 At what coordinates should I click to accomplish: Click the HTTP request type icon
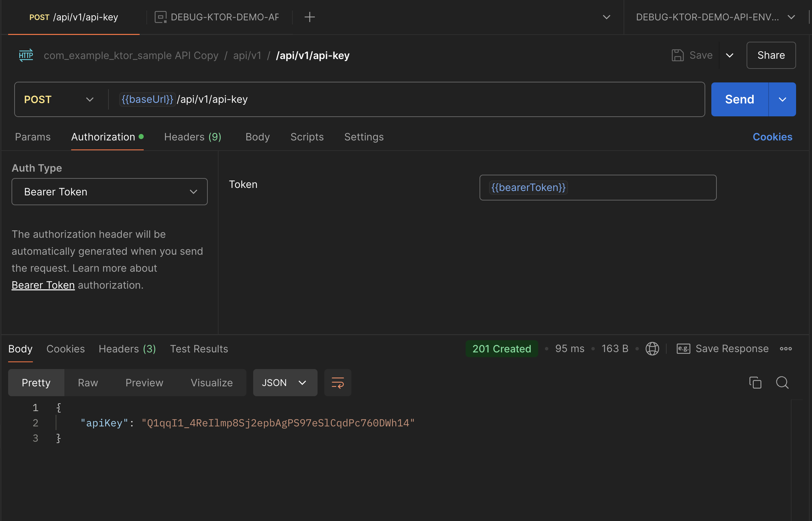point(26,55)
